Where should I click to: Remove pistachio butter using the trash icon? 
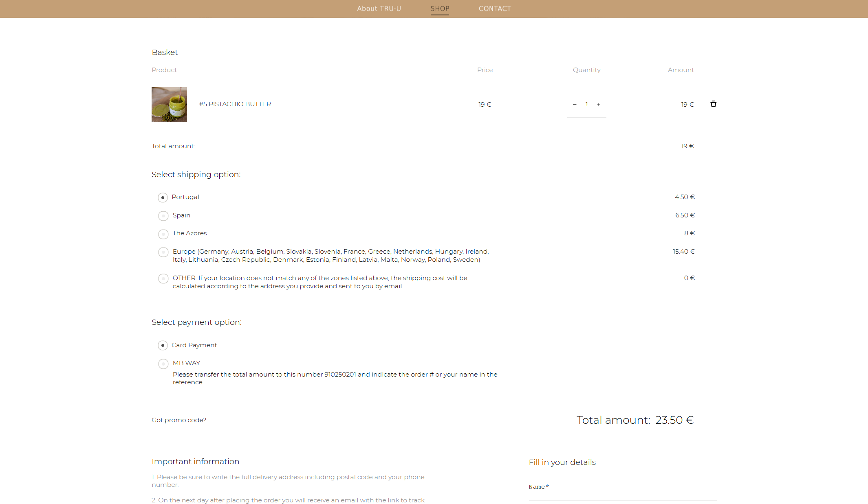pyautogui.click(x=714, y=104)
